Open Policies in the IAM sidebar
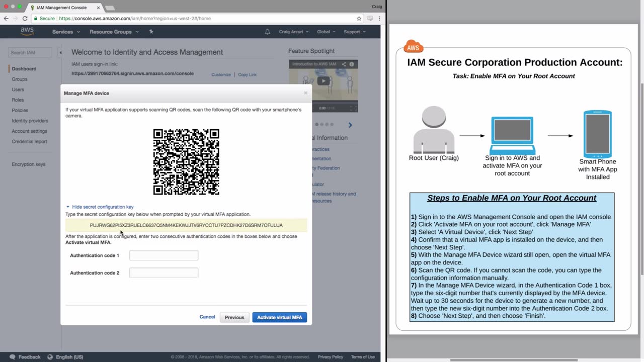The image size is (644, 362). click(20, 111)
